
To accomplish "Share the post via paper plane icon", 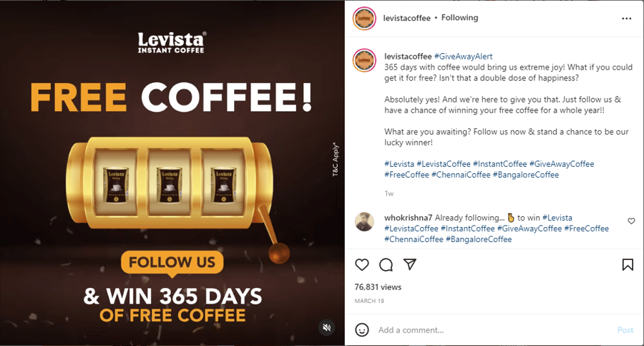I will point(410,264).
